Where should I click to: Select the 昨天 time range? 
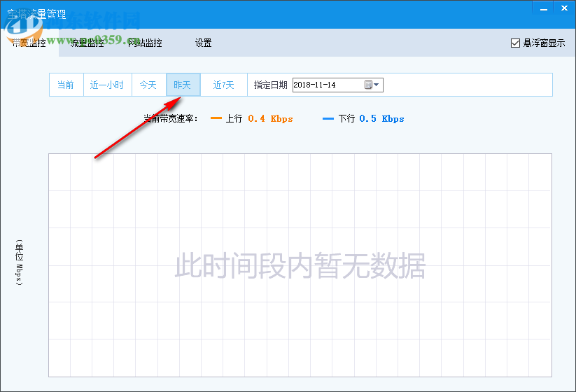(183, 85)
